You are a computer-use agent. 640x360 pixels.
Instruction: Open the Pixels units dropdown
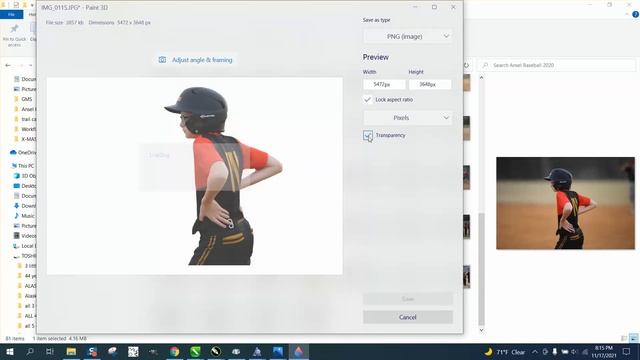pyautogui.click(x=407, y=118)
